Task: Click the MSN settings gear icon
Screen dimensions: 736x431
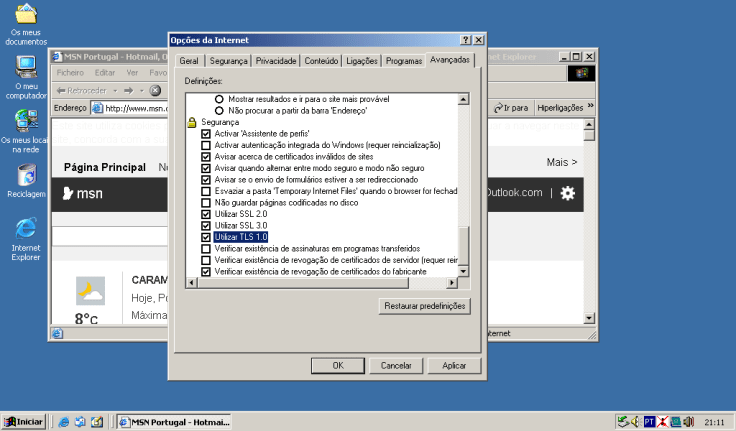Action: 567,193
